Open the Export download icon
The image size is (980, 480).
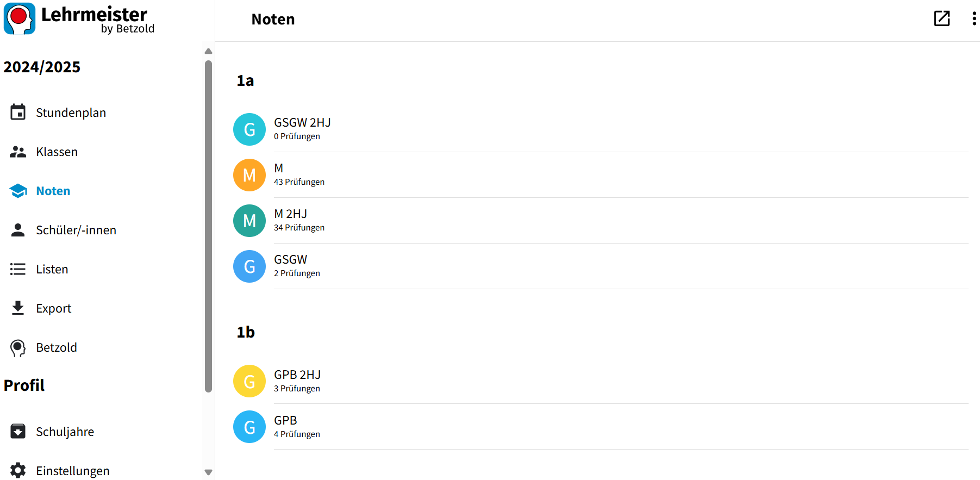pos(18,308)
